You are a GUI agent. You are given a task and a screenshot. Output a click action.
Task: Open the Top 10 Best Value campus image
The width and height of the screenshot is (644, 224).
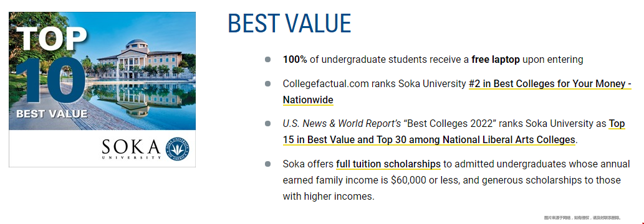click(x=102, y=90)
